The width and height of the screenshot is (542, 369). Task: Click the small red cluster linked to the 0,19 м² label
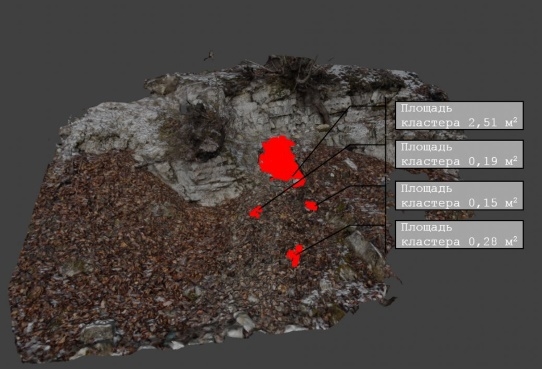pos(256,212)
